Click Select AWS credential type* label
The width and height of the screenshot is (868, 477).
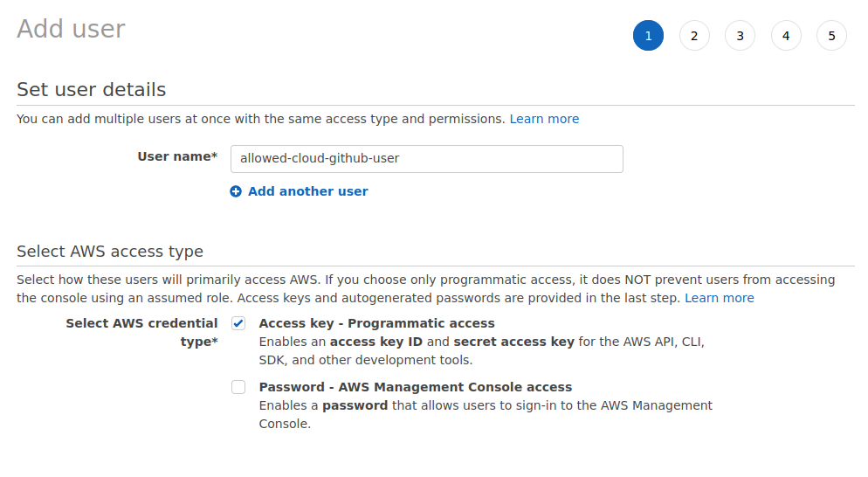pos(142,332)
